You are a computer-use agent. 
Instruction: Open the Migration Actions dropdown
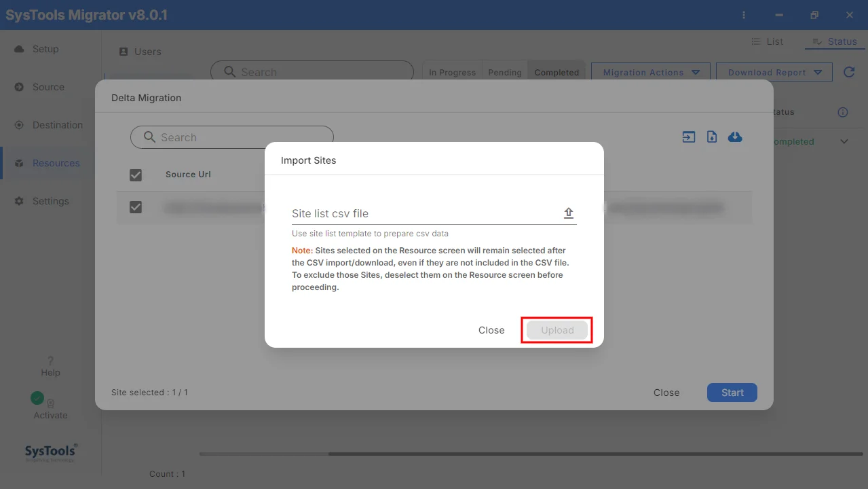pos(651,72)
